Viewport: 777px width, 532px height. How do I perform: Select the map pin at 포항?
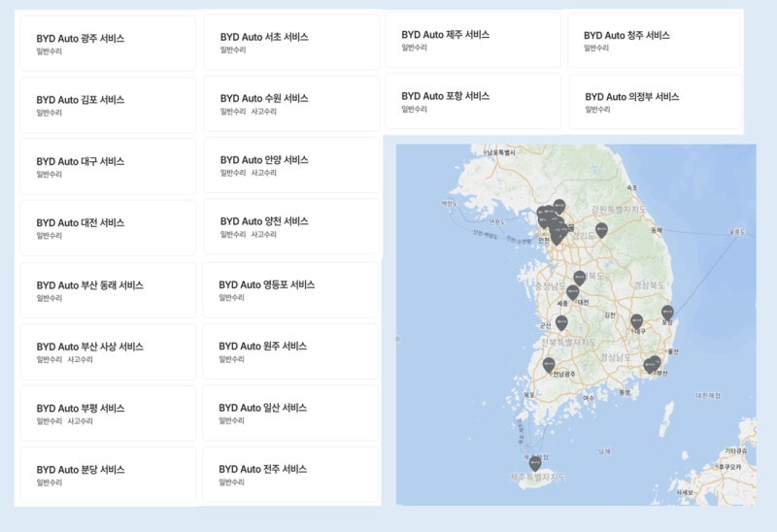point(667,313)
